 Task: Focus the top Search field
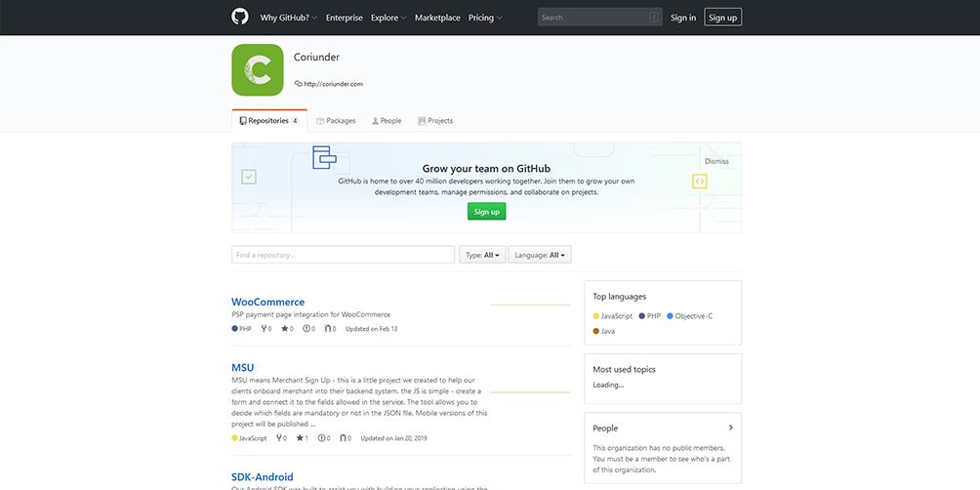pos(600,18)
